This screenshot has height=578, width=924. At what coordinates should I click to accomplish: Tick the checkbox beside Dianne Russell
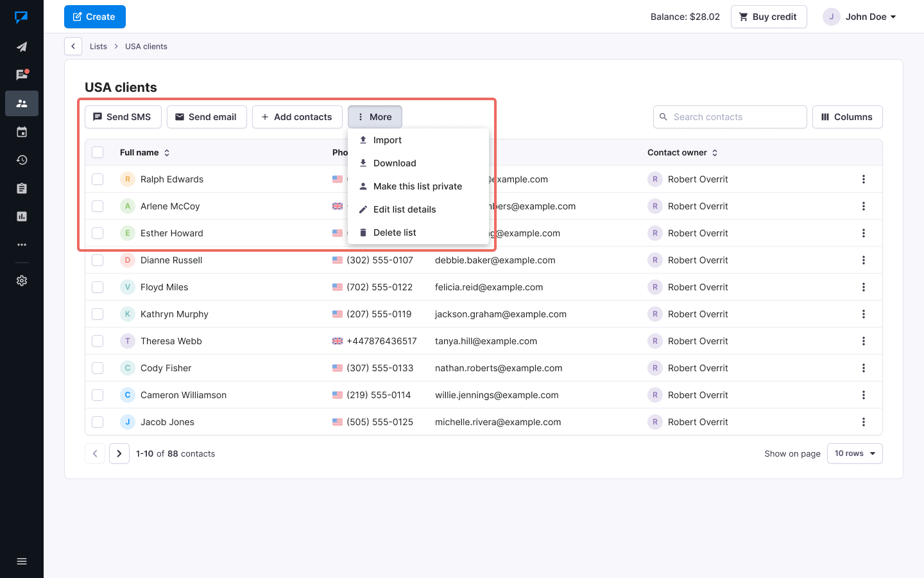tap(98, 260)
